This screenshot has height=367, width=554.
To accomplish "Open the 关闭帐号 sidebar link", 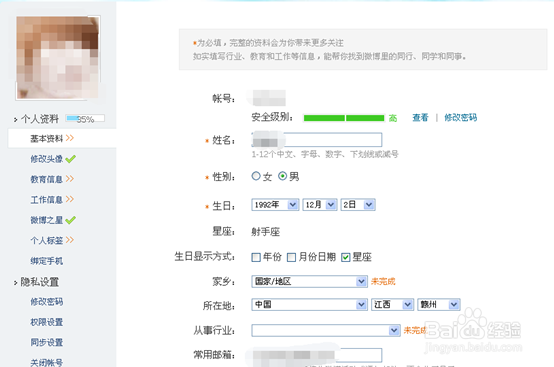I will 47,362.
